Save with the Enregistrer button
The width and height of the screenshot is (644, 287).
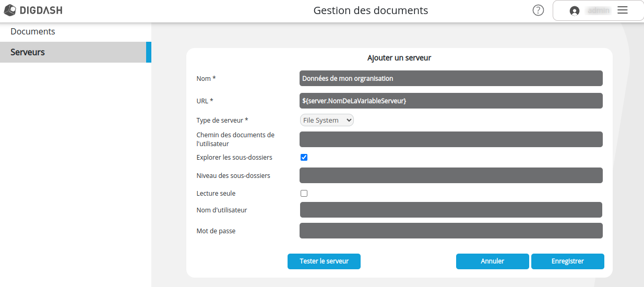click(x=567, y=261)
